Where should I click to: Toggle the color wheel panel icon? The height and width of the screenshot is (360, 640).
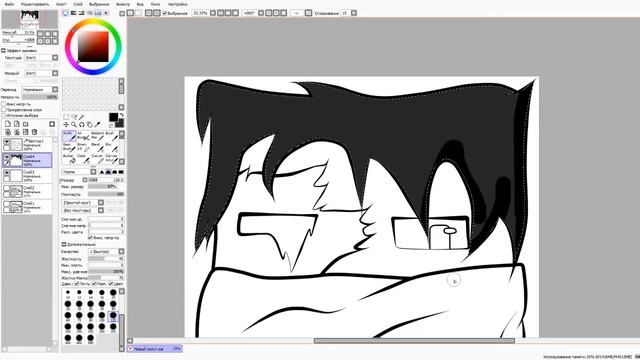pyautogui.click(x=66, y=13)
